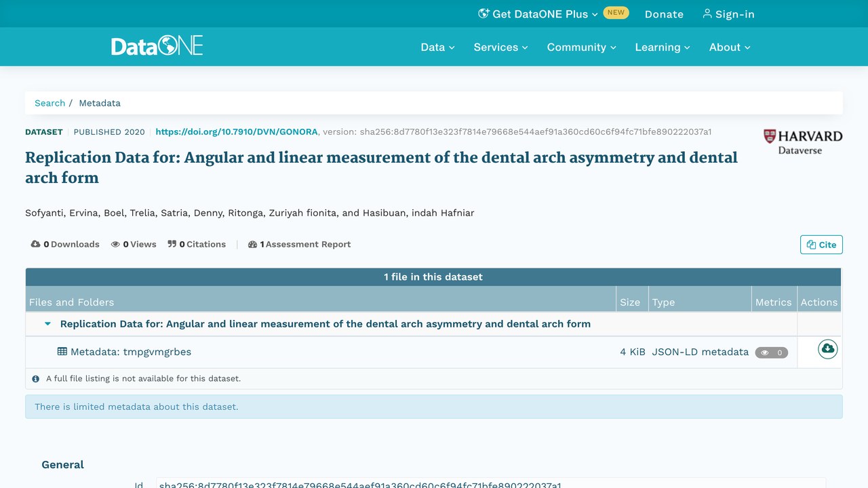Download the tmpgvmgrbes metadata file

tap(827, 349)
